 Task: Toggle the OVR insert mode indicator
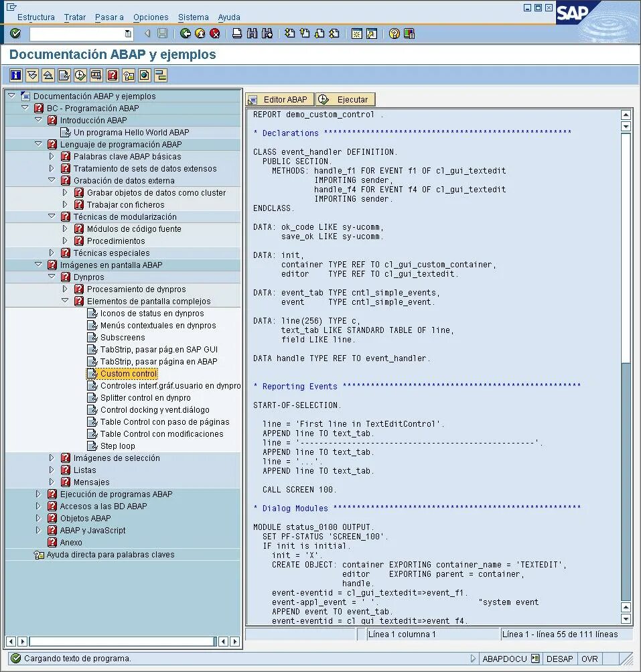click(589, 659)
